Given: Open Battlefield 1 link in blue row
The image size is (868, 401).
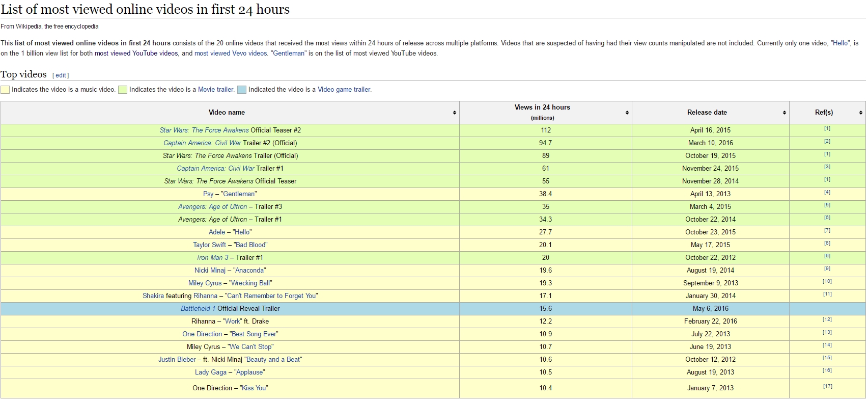Looking at the screenshot, I should click(198, 309).
